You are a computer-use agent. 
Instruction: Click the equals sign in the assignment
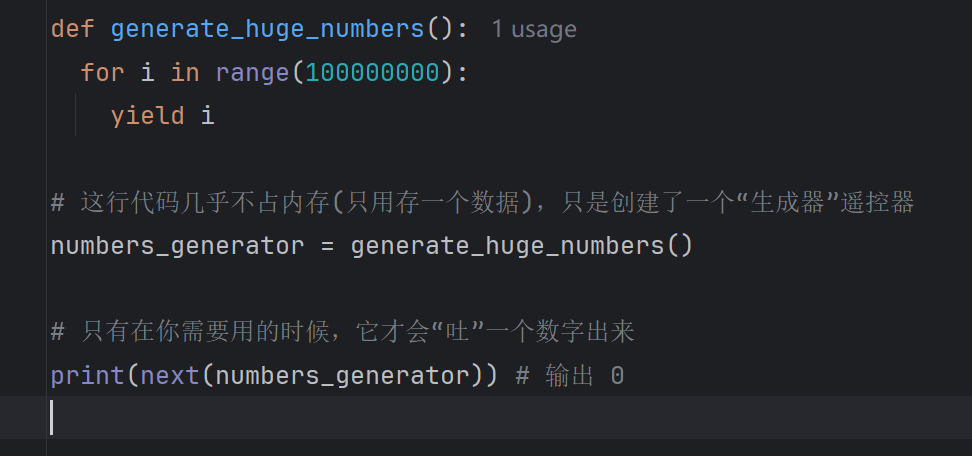coord(327,247)
